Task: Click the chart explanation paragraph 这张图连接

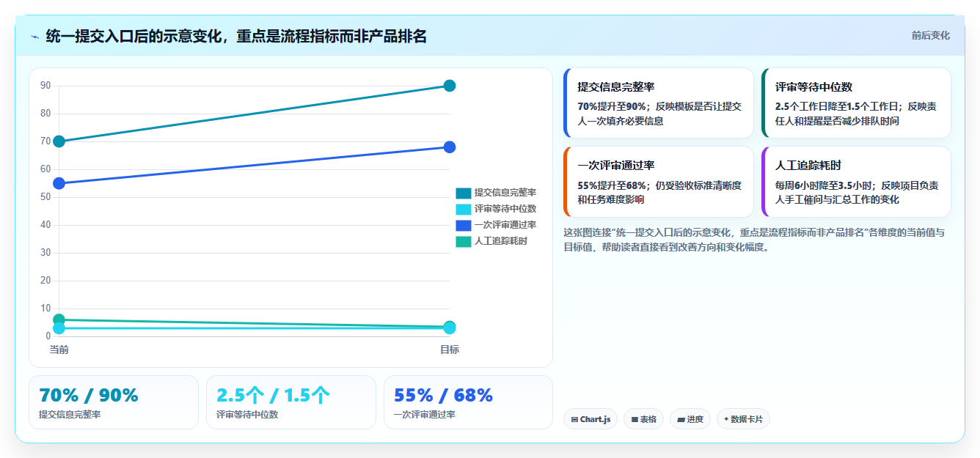Action: [754, 240]
